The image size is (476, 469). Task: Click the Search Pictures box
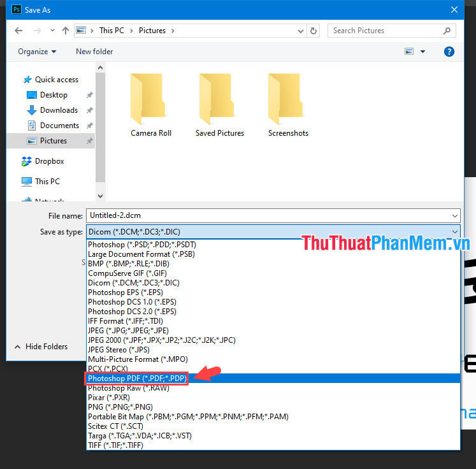[x=392, y=31]
